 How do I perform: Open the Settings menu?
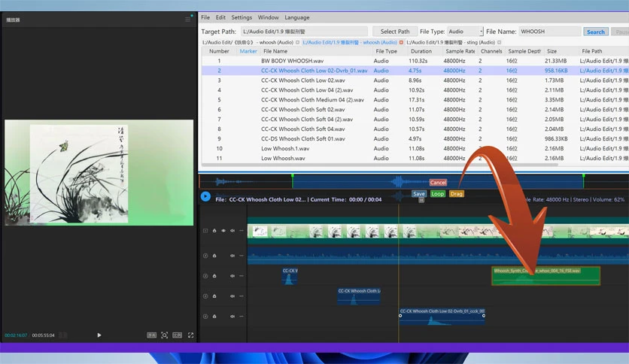click(242, 17)
